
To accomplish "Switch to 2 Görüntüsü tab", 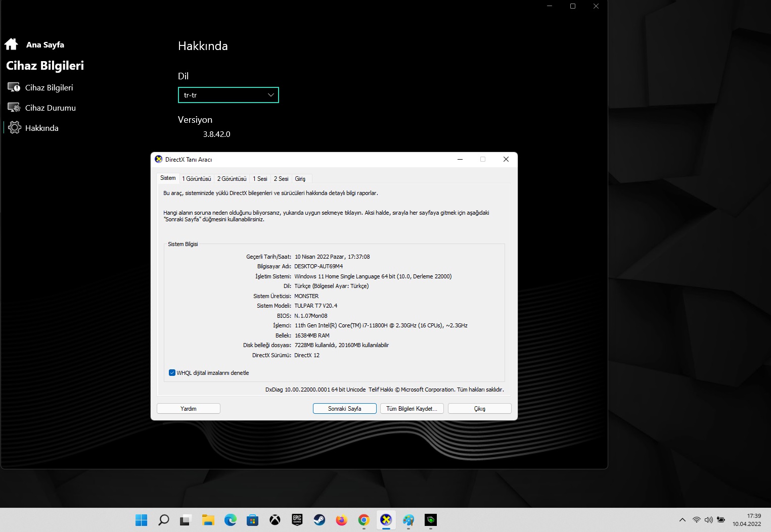I will click(232, 179).
